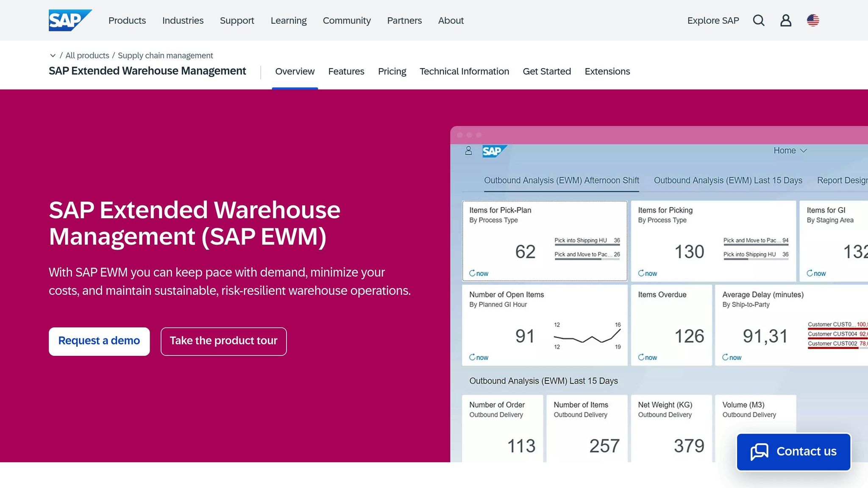
Task: Click the user icon in the dashboard preview
Action: click(x=468, y=151)
